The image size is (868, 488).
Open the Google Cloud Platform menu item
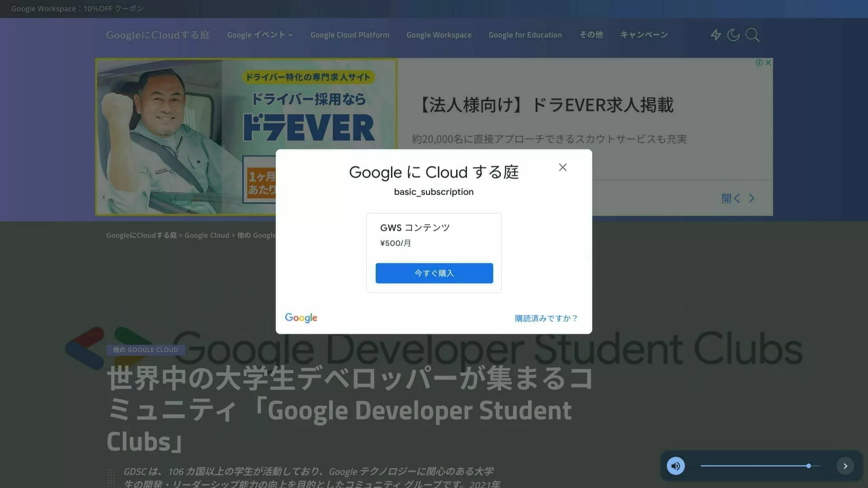click(x=349, y=35)
